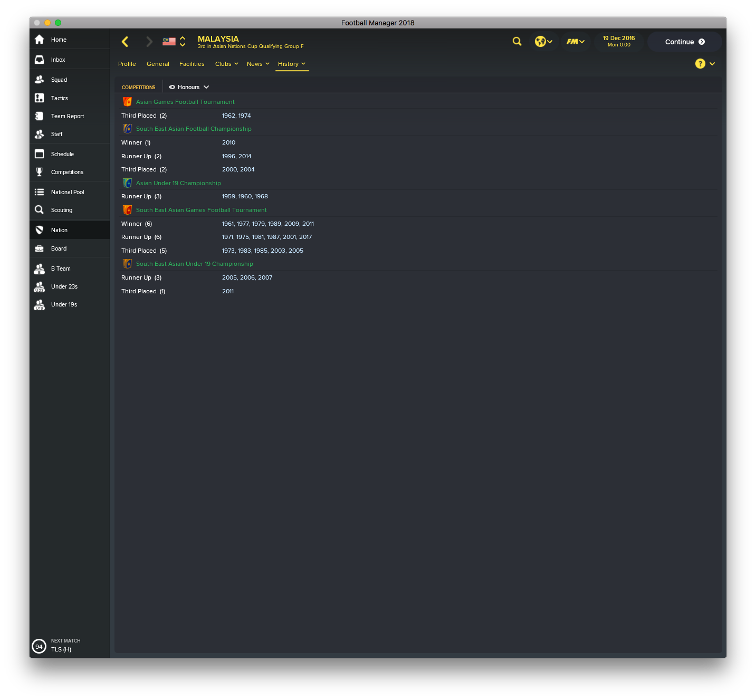This screenshot has width=756, height=700.
Task: Click the 19 Dec 2016 date display
Action: coord(619,41)
